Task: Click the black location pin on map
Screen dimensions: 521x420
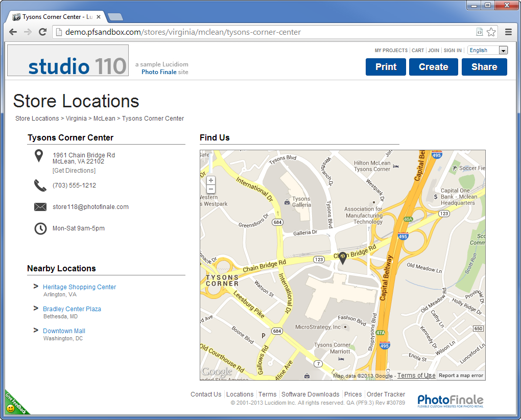Action: click(343, 259)
